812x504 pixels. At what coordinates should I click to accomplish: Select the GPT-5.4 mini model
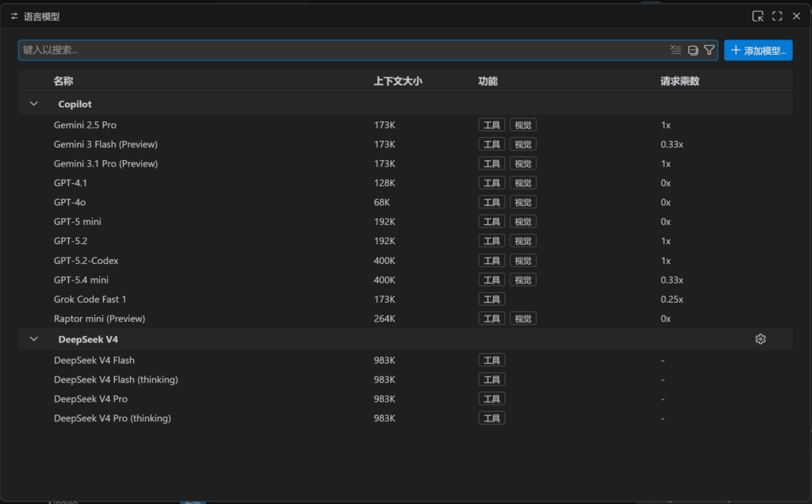82,280
